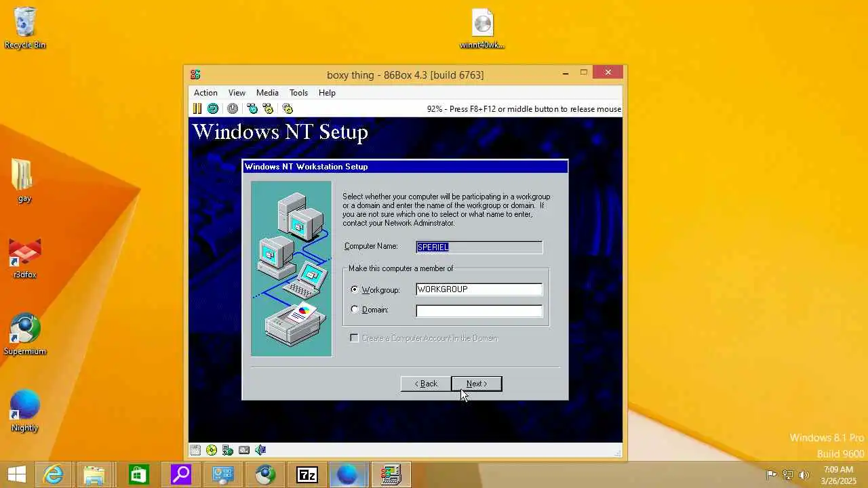Image resolution: width=868 pixels, height=488 pixels.
Task: Select the Nightly desktop shortcut
Action: tap(25, 411)
